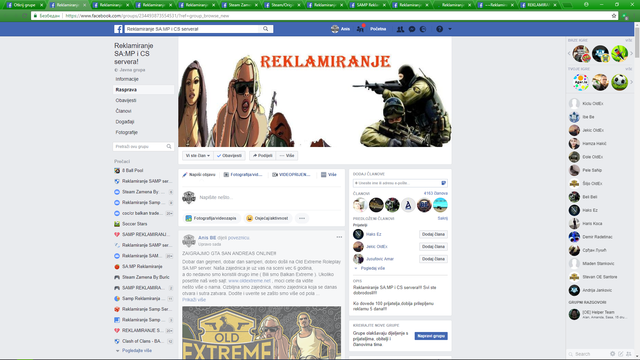Click the 'Pretraži ovu grupu' search field
640x360 pixels.
(x=143, y=147)
